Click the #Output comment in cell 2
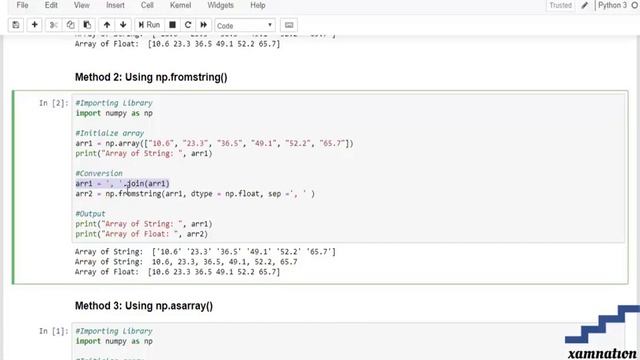Image resolution: width=640 pixels, height=360 pixels. (90, 214)
